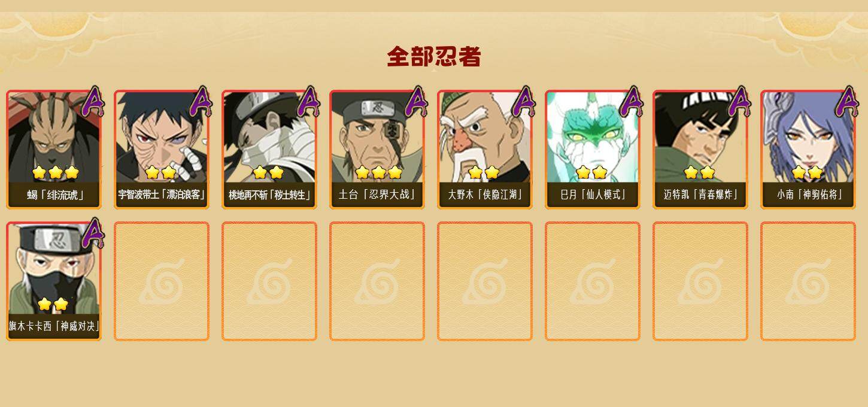
Task: Select the 全部忍者 heading tab
Action: pos(434,57)
